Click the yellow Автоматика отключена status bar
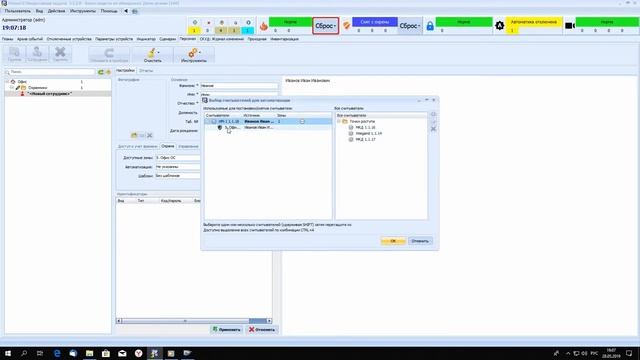 [534, 22]
